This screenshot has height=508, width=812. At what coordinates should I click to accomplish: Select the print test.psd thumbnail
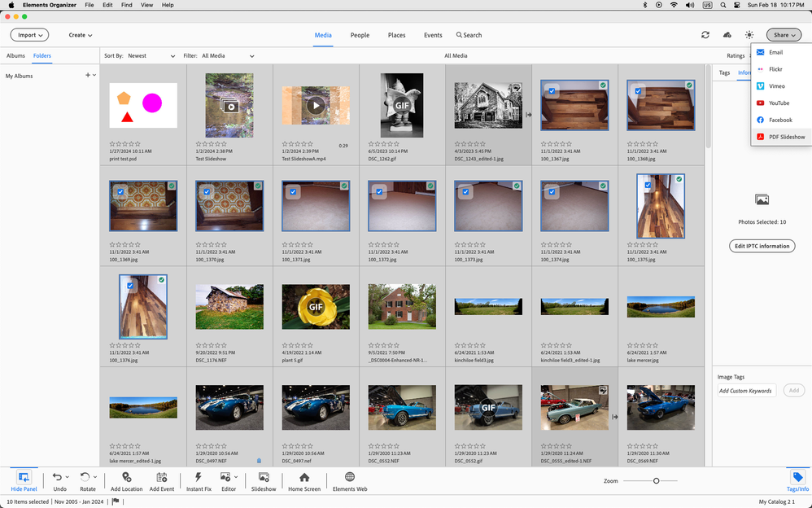[x=143, y=105]
